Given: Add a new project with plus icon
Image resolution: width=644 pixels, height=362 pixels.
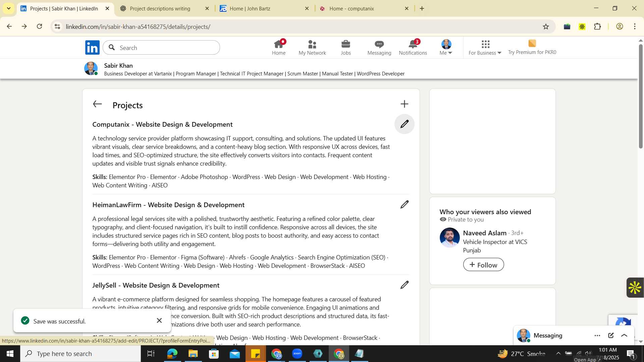Looking at the screenshot, I should tap(405, 104).
